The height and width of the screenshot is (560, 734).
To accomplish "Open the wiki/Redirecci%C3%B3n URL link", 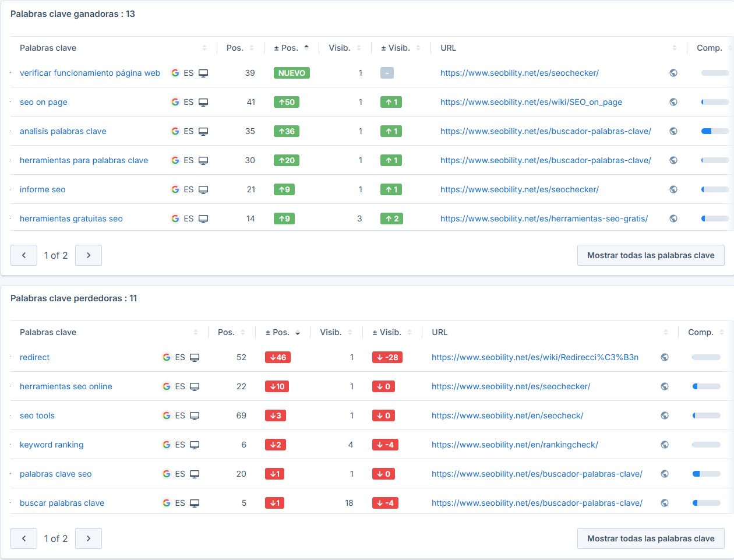I will click(x=535, y=357).
